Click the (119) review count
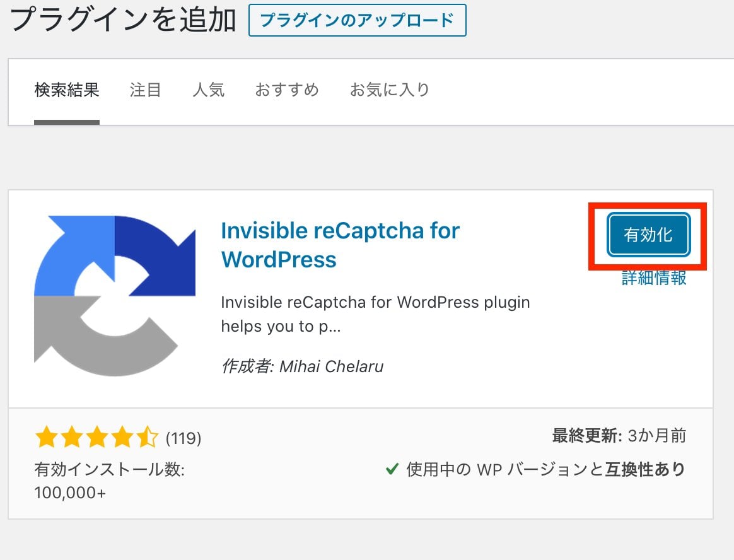Image resolution: width=734 pixels, height=560 pixels. point(183,438)
